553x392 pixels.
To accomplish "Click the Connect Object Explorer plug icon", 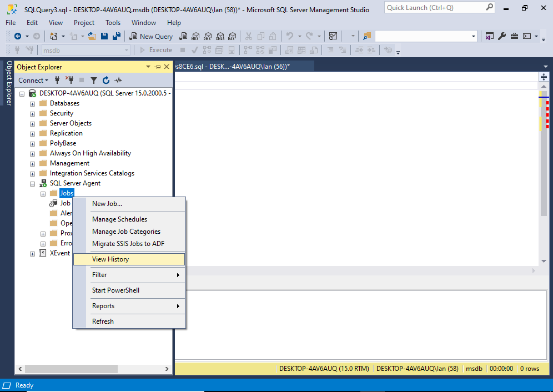I will pyautogui.click(x=57, y=81).
